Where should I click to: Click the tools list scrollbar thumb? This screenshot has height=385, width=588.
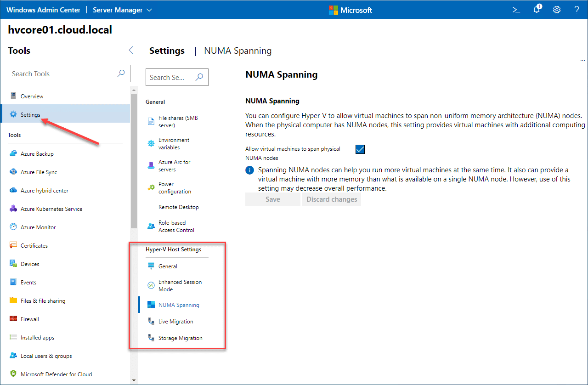[134, 161]
